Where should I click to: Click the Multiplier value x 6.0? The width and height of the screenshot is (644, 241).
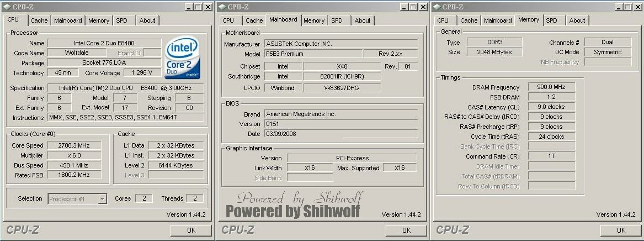[74, 155]
